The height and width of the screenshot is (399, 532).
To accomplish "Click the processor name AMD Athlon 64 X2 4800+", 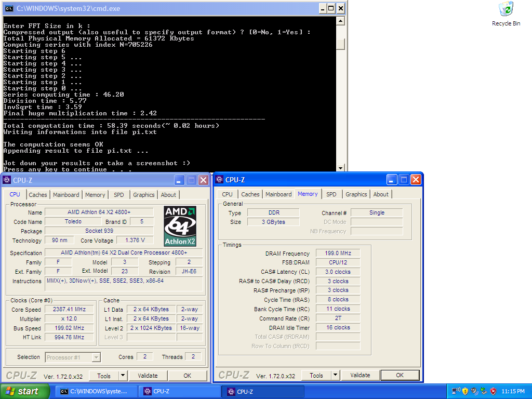I will tap(99, 212).
